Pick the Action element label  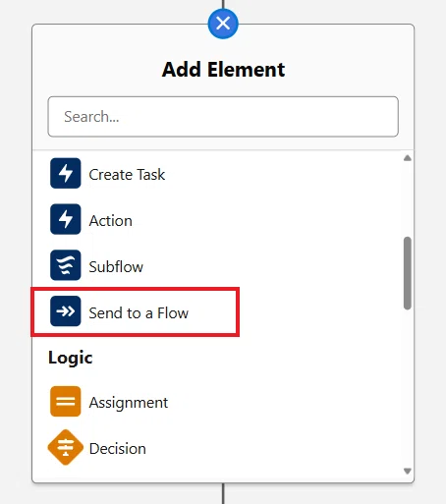(x=111, y=221)
